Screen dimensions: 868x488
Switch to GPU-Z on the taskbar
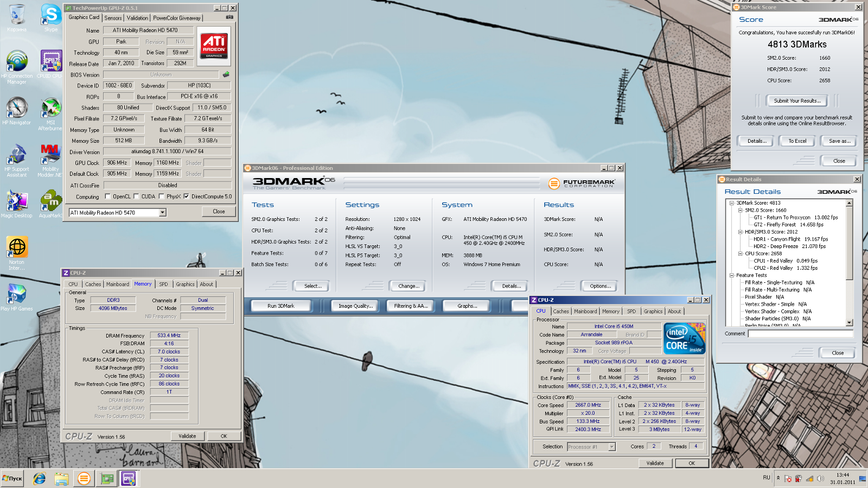point(107,478)
